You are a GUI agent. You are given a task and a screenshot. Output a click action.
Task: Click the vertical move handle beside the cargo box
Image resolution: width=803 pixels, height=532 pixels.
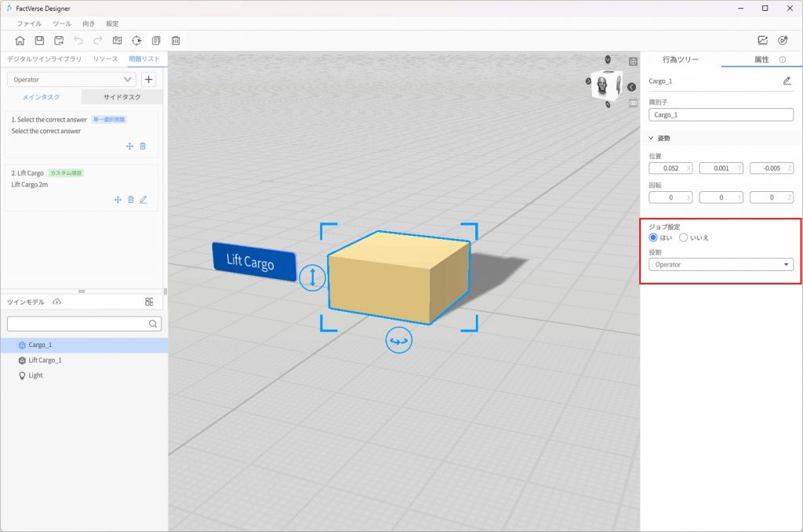(x=312, y=277)
